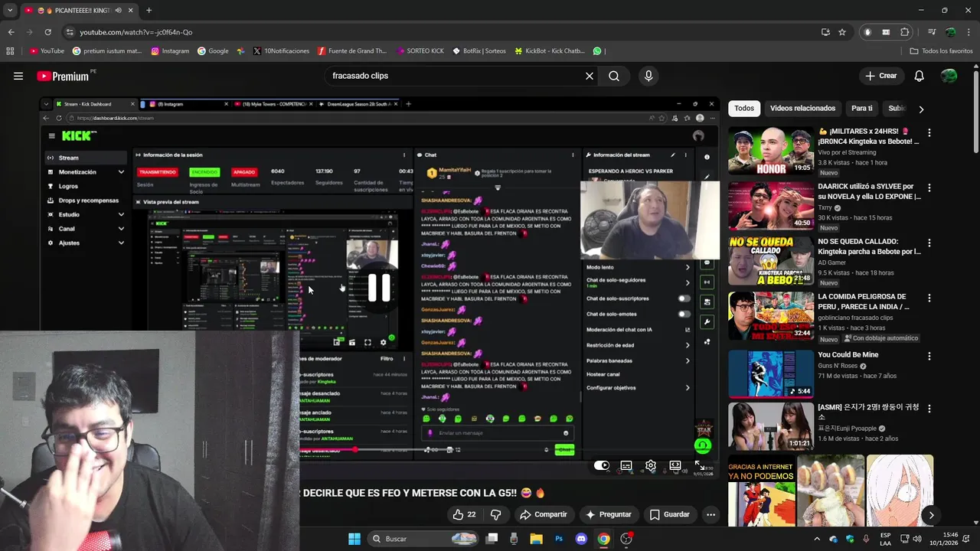Viewport: 980px width, 551px height.
Task: Switch player to theater mode
Action: 675,465
